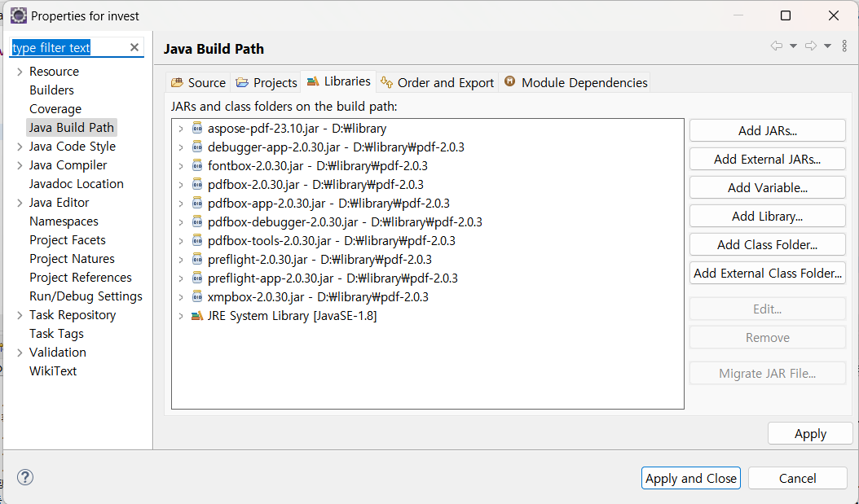The height and width of the screenshot is (504, 859).
Task: Cancel the properties dialog
Action: click(x=798, y=478)
